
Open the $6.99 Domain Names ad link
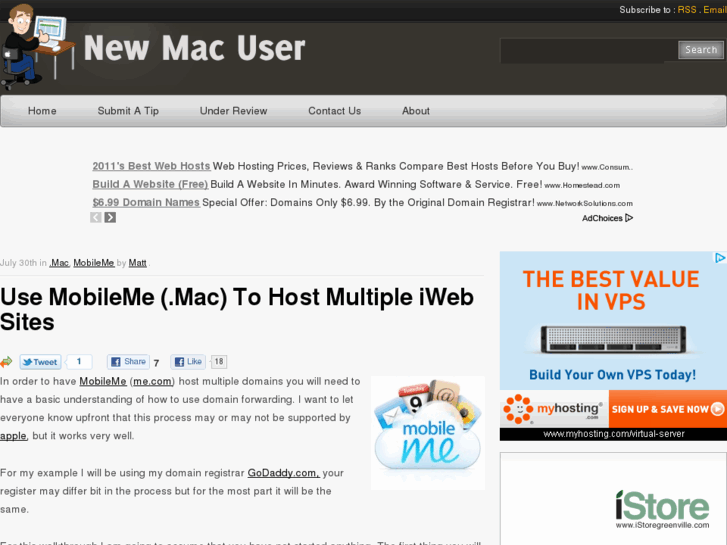point(146,202)
